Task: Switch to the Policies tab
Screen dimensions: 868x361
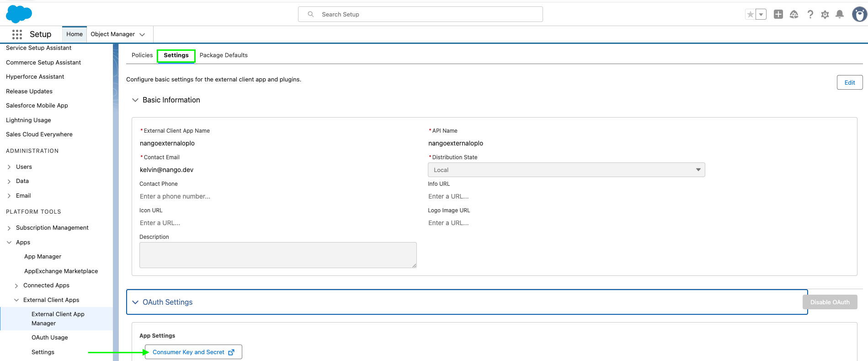Action: [142, 55]
